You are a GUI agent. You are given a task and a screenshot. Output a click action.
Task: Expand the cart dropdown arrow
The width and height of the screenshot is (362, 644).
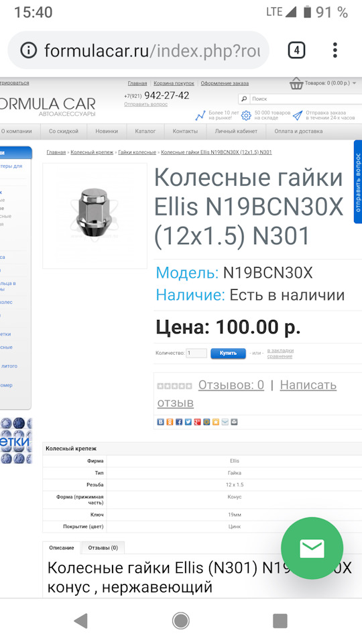354,83
